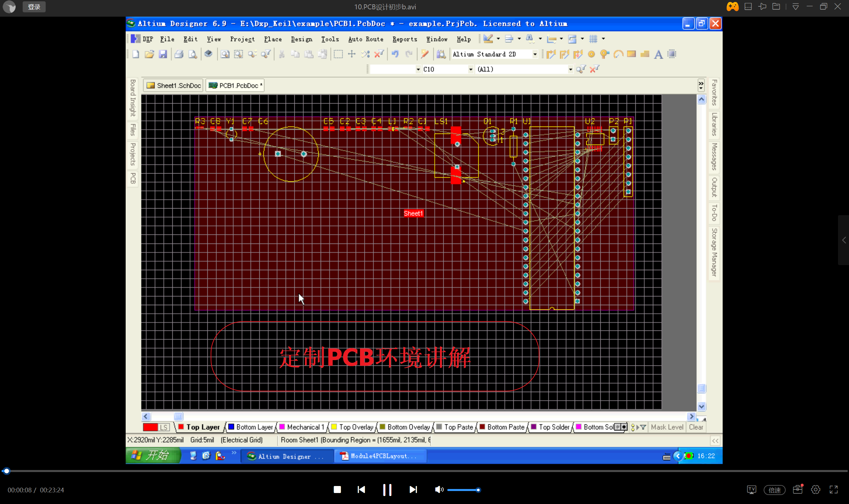The width and height of the screenshot is (849, 504).
Task: Open the 开始 Start button
Action: tap(153, 455)
